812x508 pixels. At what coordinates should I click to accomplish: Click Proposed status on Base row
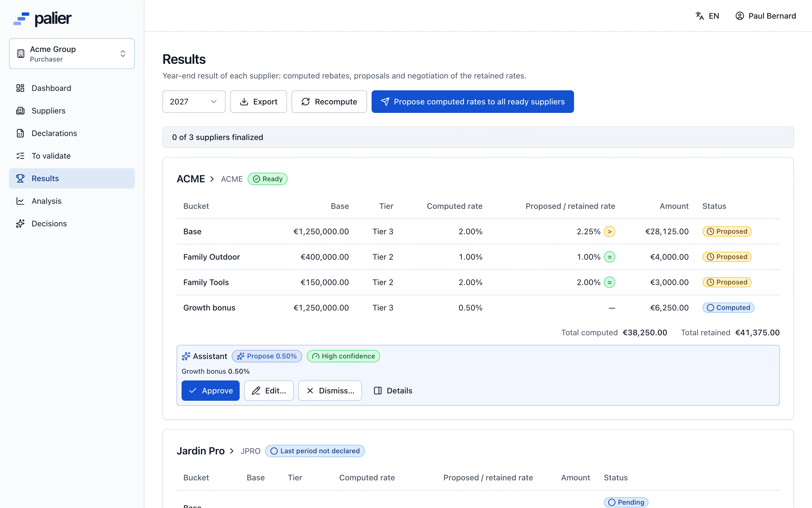pos(727,231)
